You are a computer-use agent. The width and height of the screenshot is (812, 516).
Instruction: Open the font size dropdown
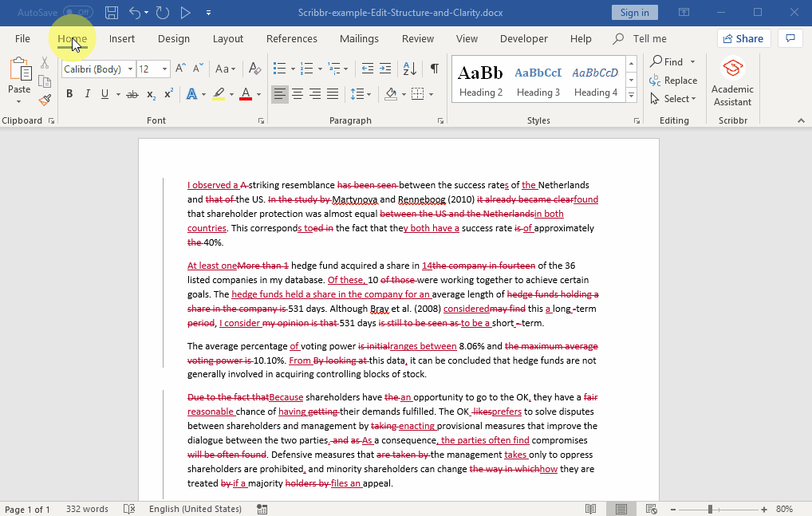pos(164,69)
